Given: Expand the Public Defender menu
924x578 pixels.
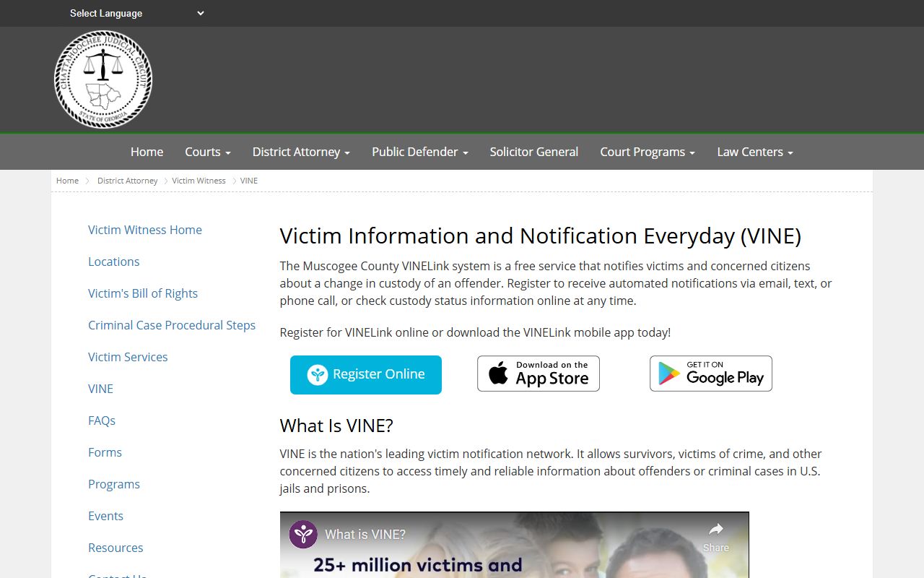Looking at the screenshot, I should tap(420, 152).
